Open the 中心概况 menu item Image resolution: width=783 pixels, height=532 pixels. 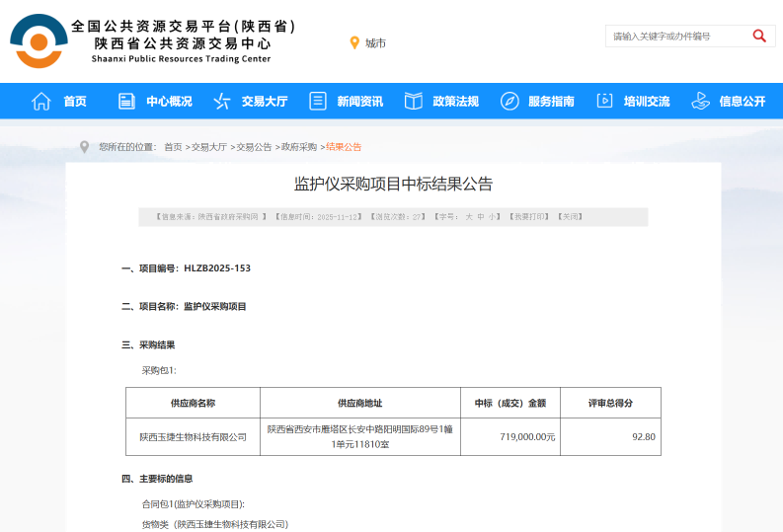tap(169, 102)
